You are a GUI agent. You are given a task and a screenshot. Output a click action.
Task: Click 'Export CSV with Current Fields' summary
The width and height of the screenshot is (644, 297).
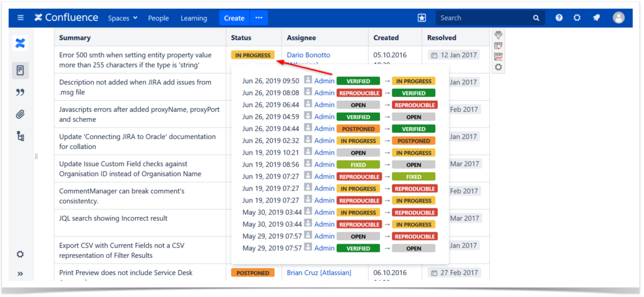pos(122,250)
